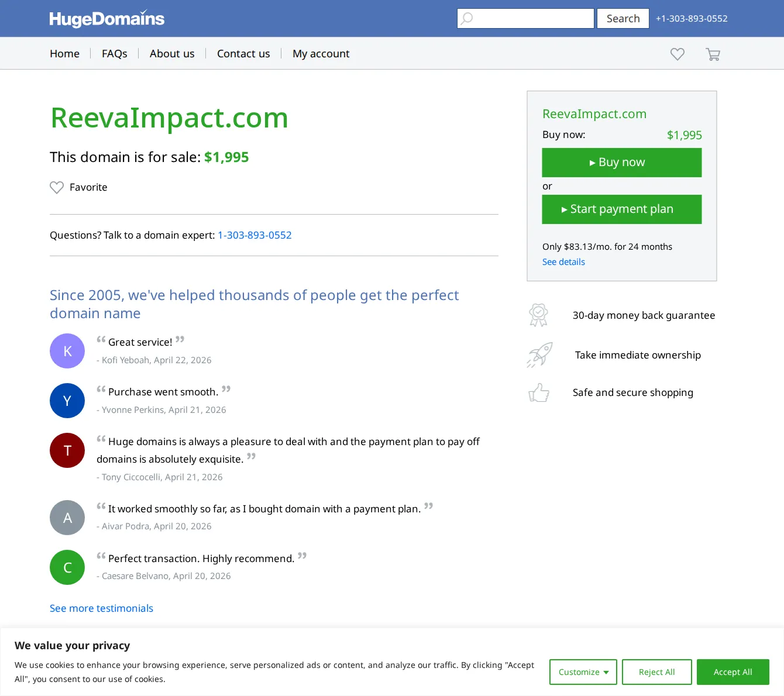This screenshot has width=784, height=696.
Task: Click the purple K avatar for Kofi Yeboah
Action: point(67,351)
